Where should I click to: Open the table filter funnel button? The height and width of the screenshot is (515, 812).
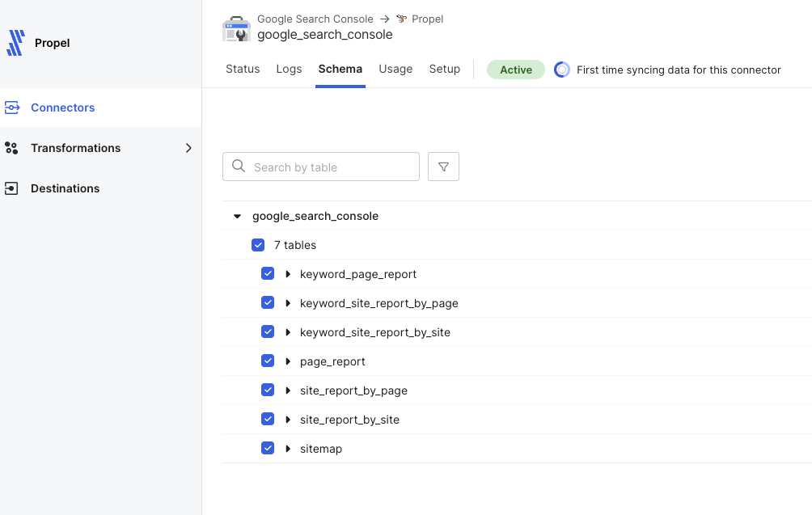443,167
